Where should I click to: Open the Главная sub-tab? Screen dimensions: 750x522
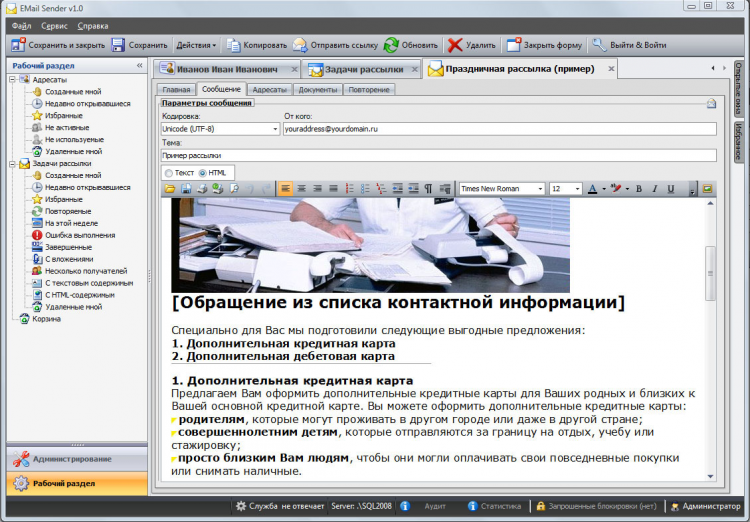point(176,89)
